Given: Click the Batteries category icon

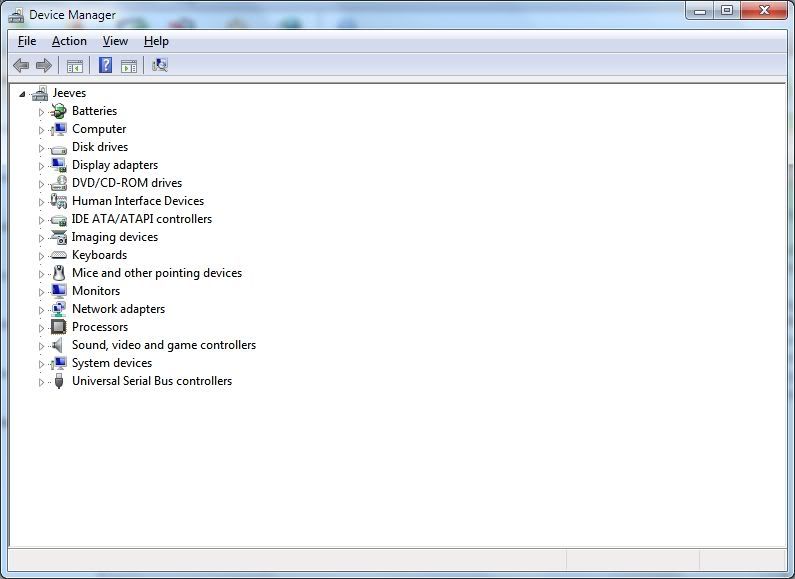Looking at the screenshot, I should 59,111.
